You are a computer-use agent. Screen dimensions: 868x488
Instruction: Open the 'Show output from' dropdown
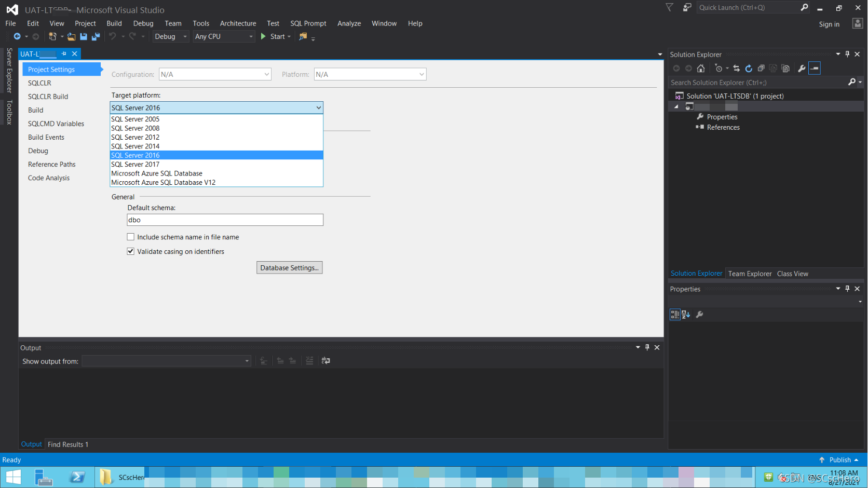166,361
